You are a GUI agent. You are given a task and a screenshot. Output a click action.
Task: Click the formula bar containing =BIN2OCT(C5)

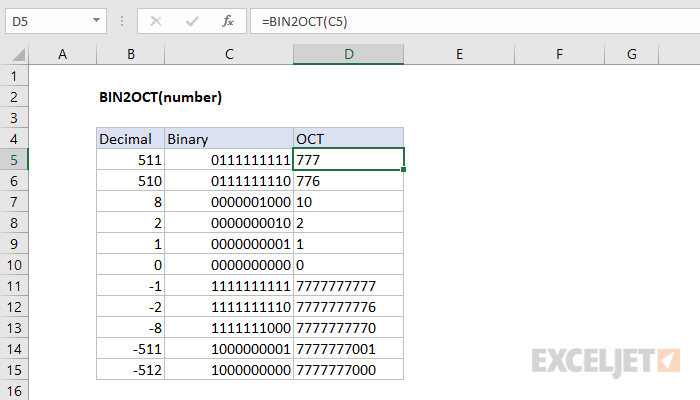coord(475,21)
